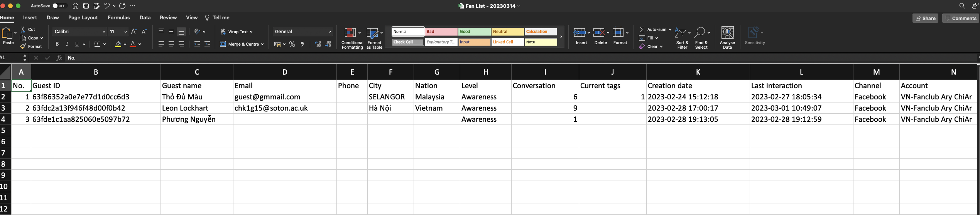The height and width of the screenshot is (215, 980).
Task: Toggle Italic formatting
Action: point(67,44)
